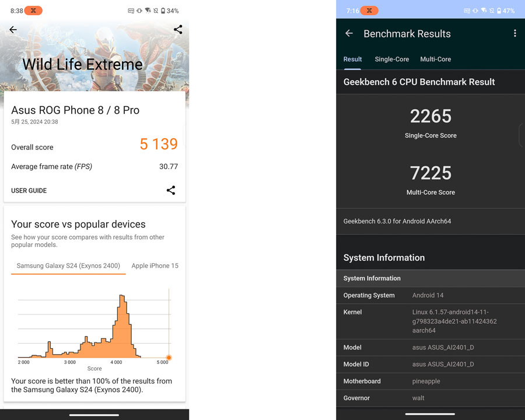Click the Your score vs popular devices heading
This screenshot has width=525, height=420.
pyautogui.click(x=78, y=224)
